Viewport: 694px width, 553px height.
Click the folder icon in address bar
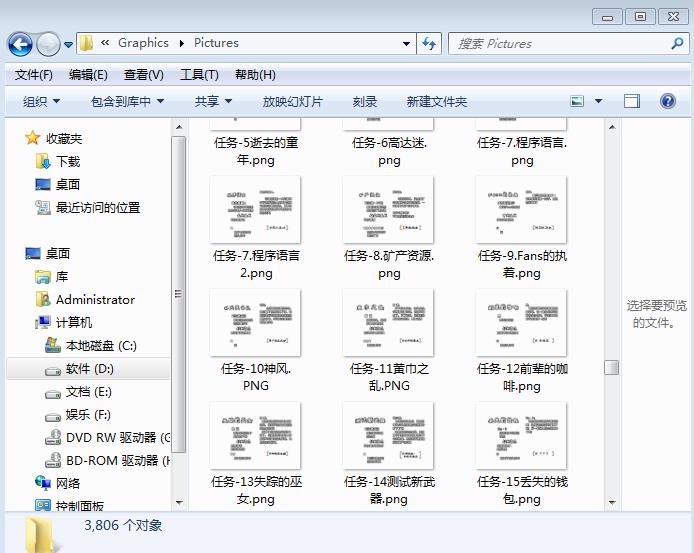pos(86,43)
